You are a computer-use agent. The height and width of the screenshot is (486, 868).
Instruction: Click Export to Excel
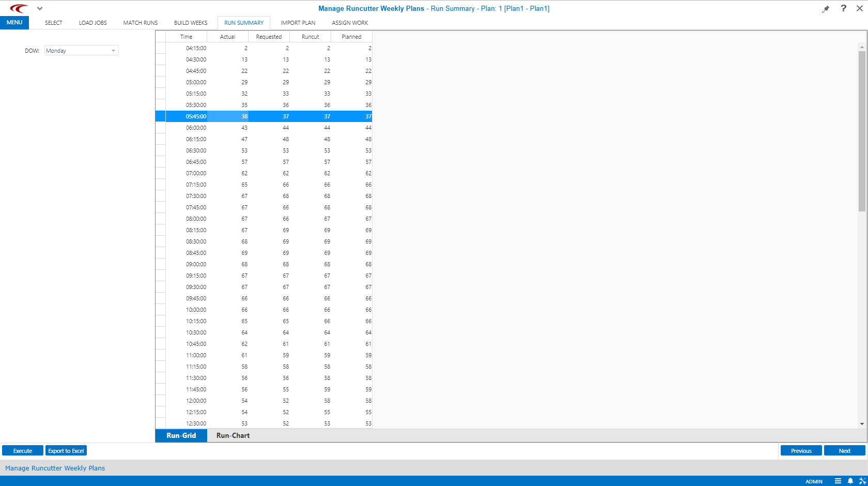click(66, 450)
